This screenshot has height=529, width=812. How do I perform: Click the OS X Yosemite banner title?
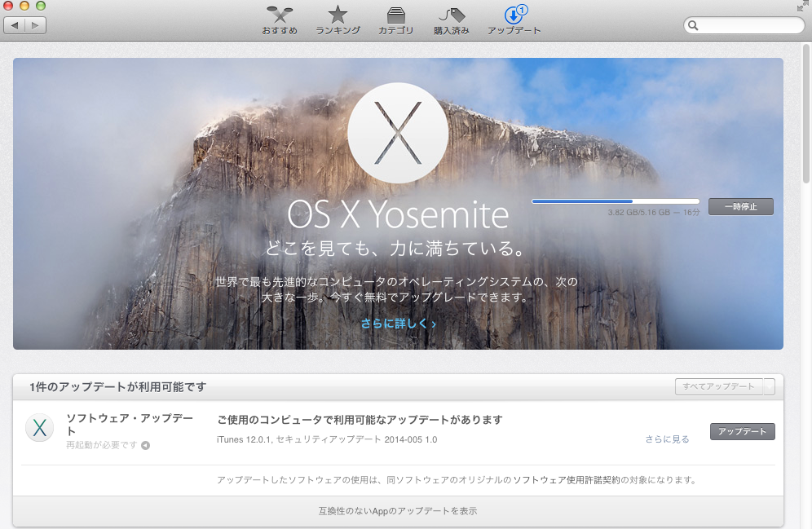[398, 214]
